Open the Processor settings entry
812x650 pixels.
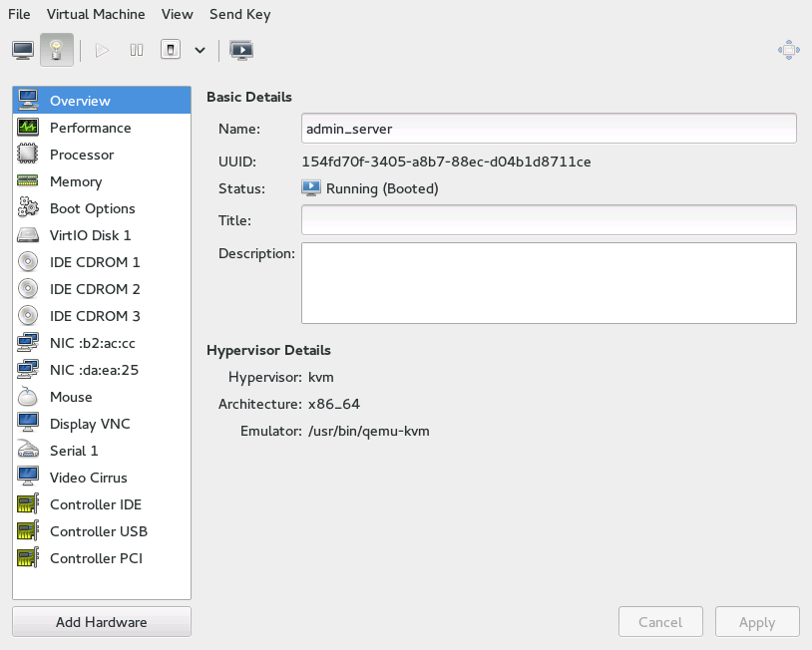(82, 155)
